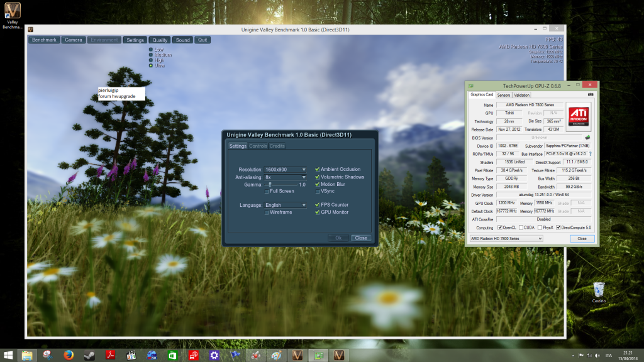The height and width of the screenshot is (362, 644).
Task: Open Steam from the taskbar
Action: [87, 355]
